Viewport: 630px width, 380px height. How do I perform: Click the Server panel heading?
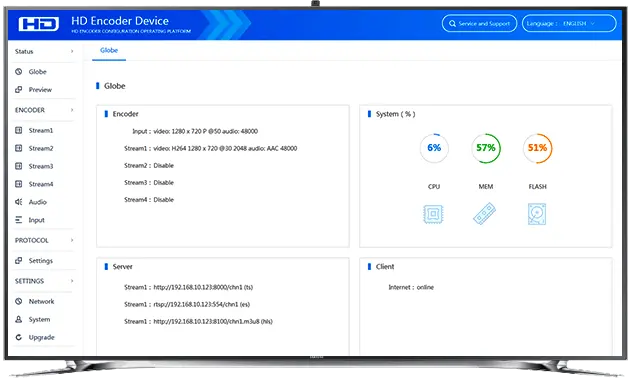tap(123, 267)
